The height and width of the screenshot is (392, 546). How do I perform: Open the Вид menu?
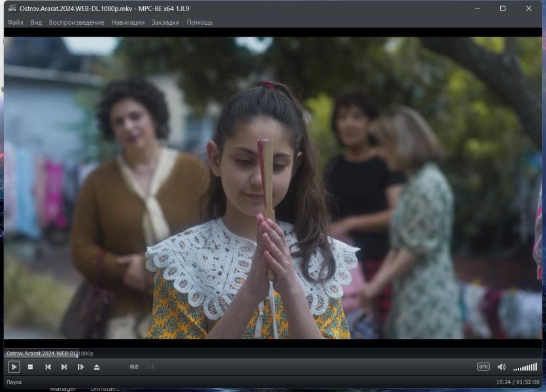pyautogui.click(x=36, y=22)
